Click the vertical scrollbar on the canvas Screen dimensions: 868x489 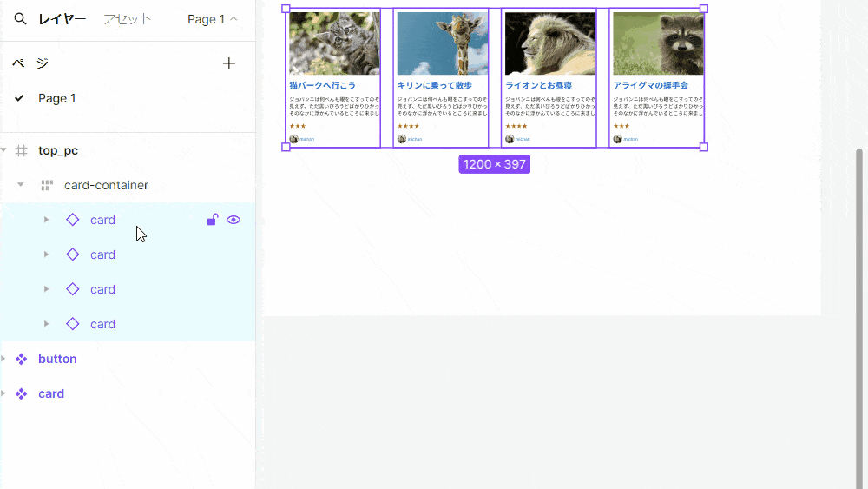point(859,319)
